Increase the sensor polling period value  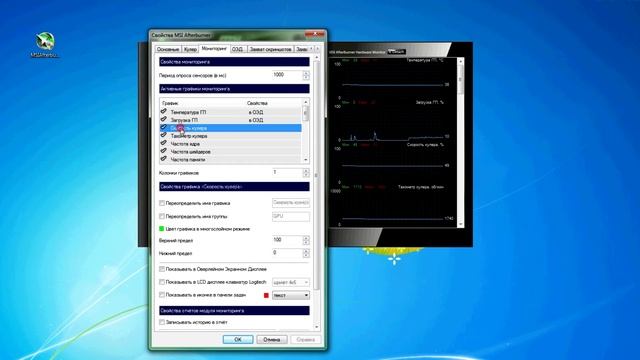(306, 73)
